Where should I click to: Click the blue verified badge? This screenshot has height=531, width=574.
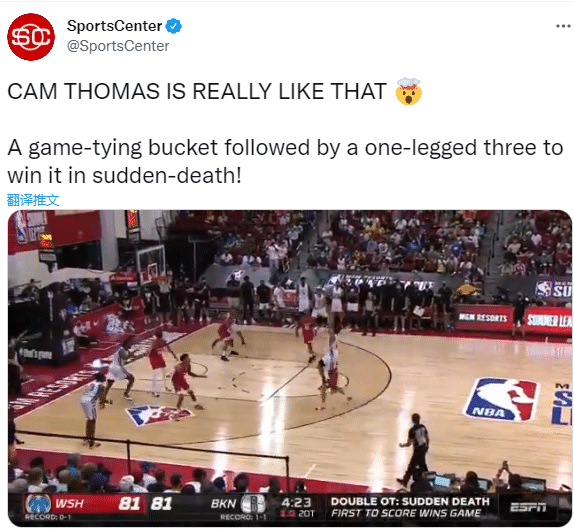click(x=174, y=26)
